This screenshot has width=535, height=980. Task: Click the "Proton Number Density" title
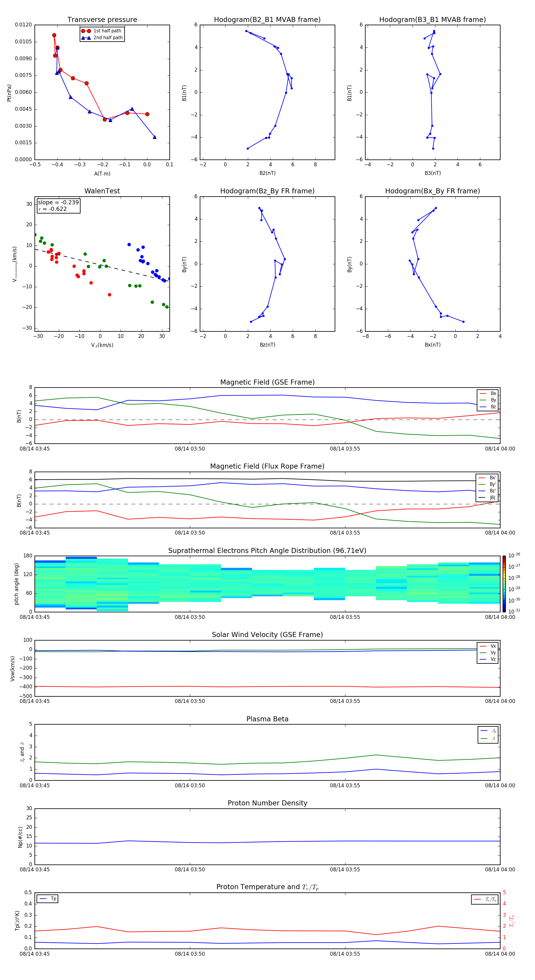tap(267, 803)
